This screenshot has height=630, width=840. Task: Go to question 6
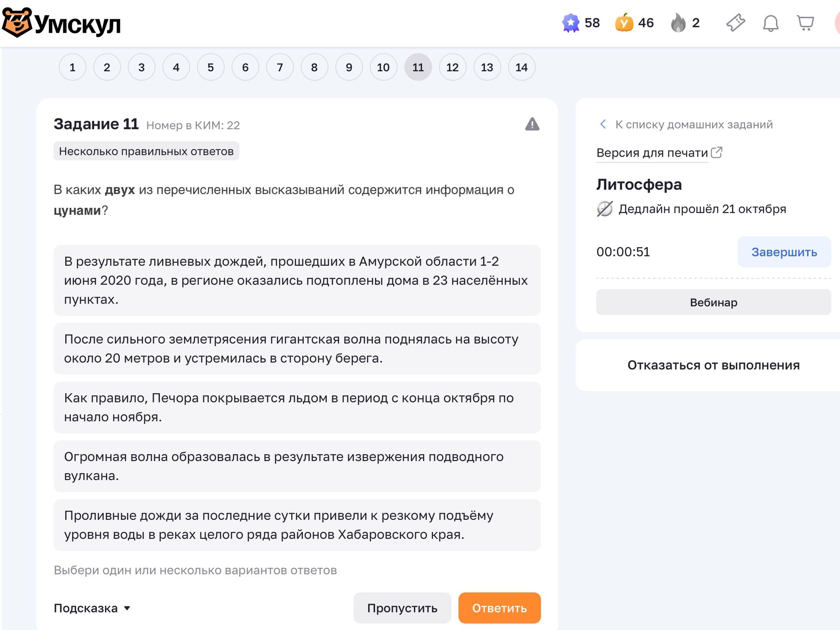point(245,67)
